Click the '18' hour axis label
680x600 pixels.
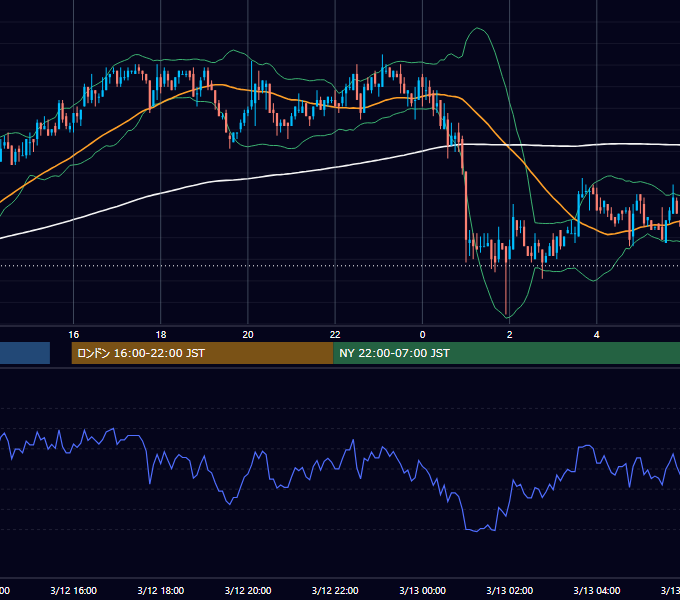pyautogui.click(x=161, y=335)
